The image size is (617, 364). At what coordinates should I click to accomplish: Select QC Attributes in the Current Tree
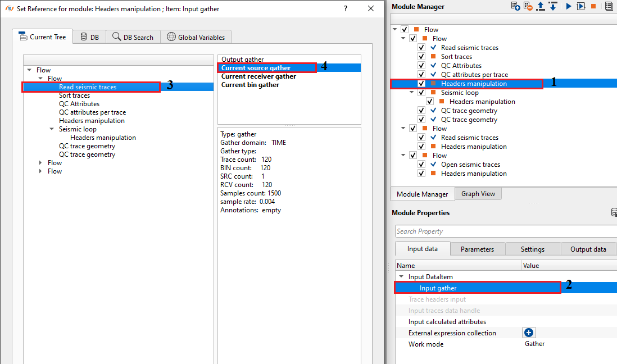[79, 104]
